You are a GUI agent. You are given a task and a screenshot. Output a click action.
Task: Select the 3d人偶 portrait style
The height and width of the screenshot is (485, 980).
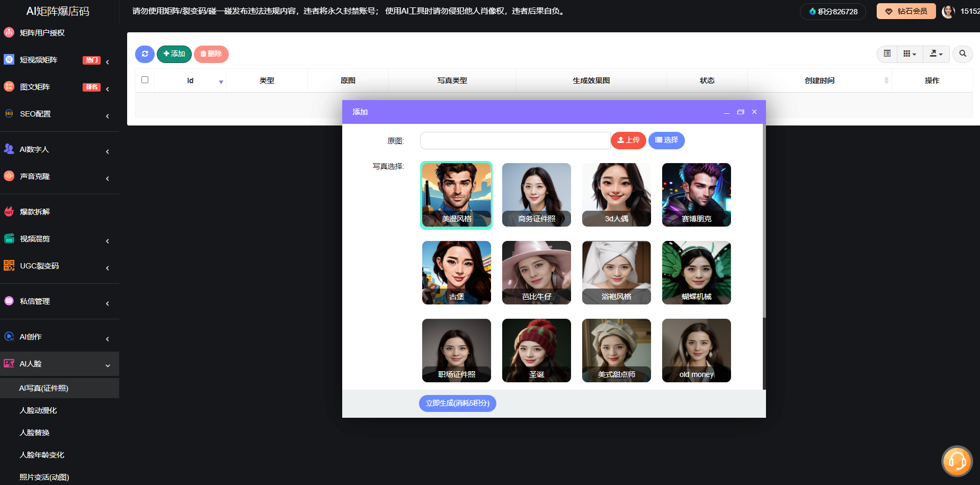click(617, 195)
